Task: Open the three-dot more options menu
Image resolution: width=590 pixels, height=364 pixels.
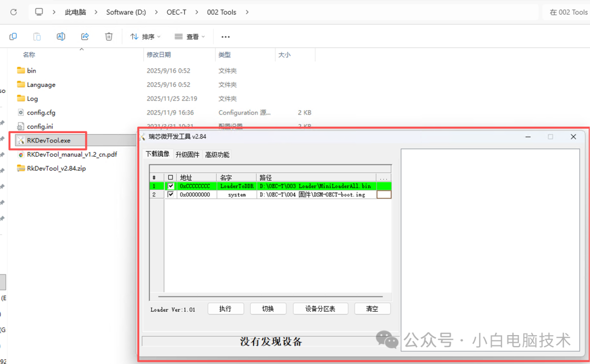Action: point(226,37)
